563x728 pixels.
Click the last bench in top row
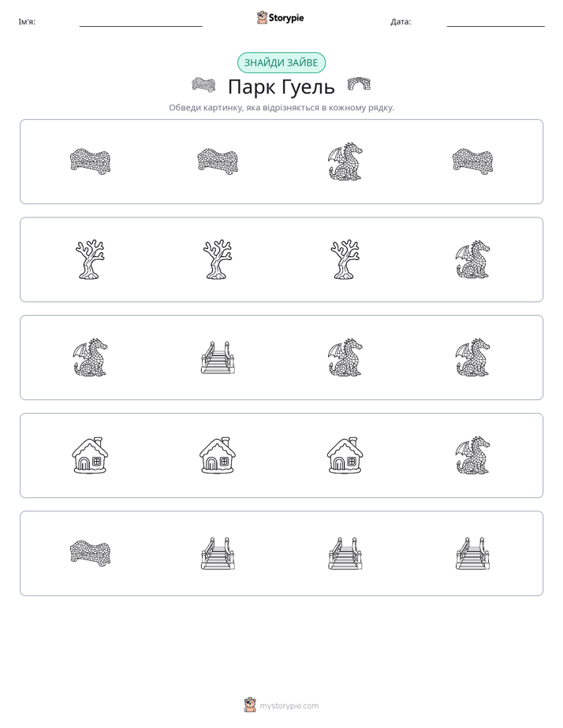coord(472,162)
